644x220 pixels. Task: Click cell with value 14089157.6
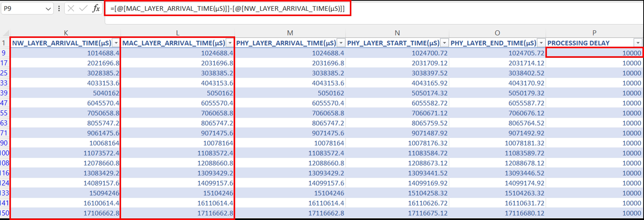coord(66,183)
